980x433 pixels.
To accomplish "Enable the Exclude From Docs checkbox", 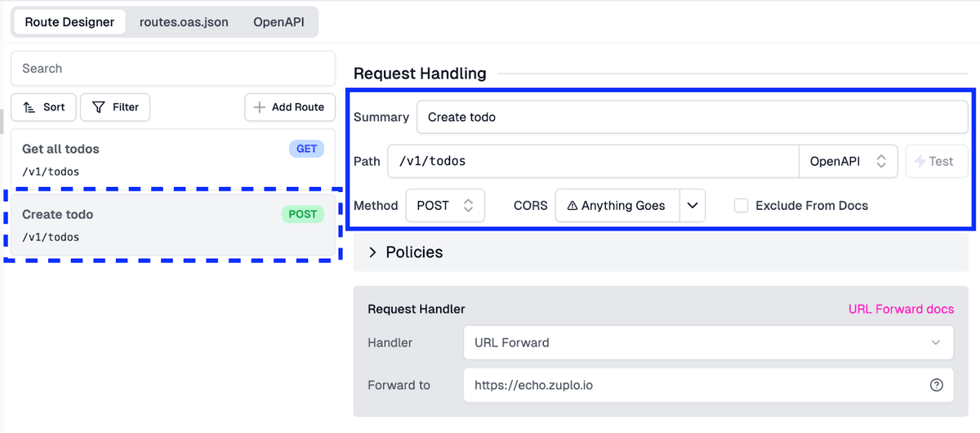I will [x=741, y=206].
